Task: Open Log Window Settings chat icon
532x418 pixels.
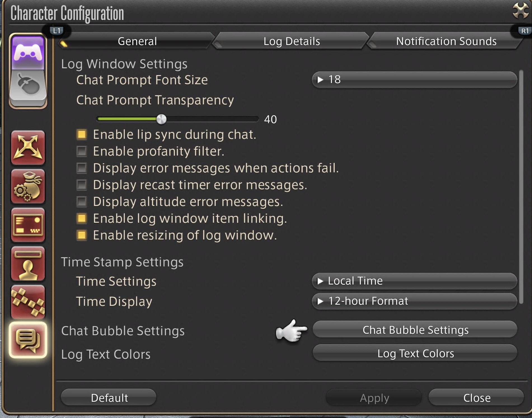Action: point(28,340)
